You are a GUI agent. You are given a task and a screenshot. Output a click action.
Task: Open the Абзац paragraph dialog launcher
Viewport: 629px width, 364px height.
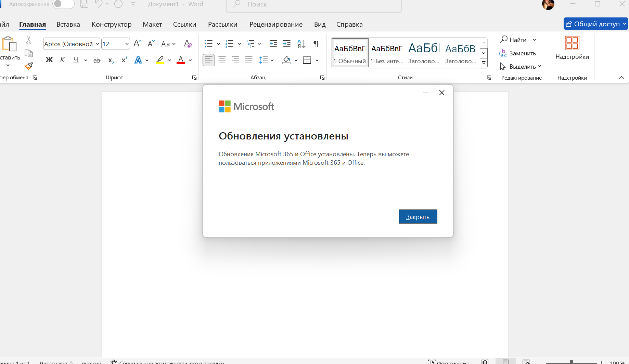pyautogui.click(x=322, y=78)
